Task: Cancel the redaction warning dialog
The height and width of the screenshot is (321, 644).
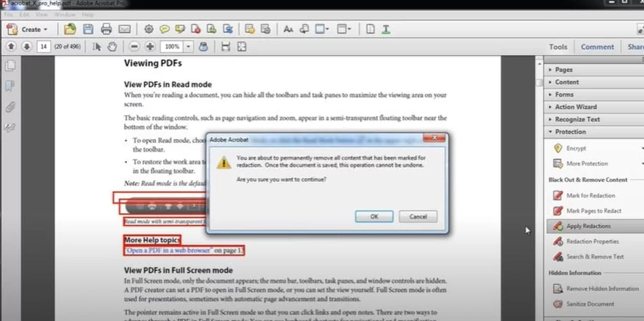Action: 418,216
